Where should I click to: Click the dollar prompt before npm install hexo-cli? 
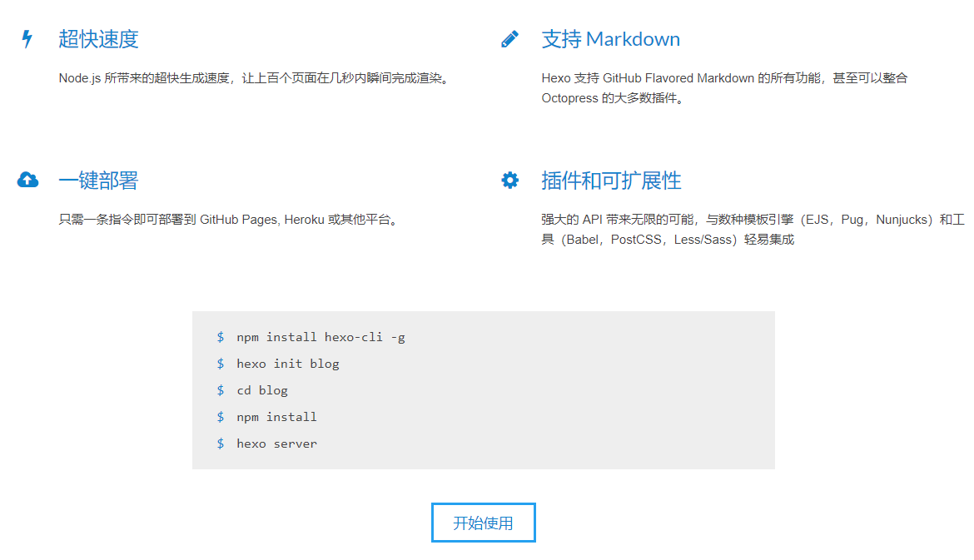pyautogui.click(x=220, y=337)
